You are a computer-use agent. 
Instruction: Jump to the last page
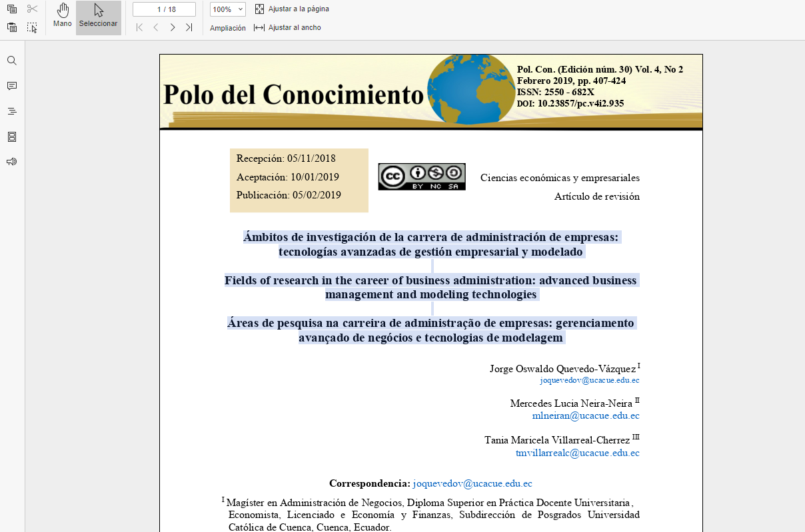coord(189,27)
